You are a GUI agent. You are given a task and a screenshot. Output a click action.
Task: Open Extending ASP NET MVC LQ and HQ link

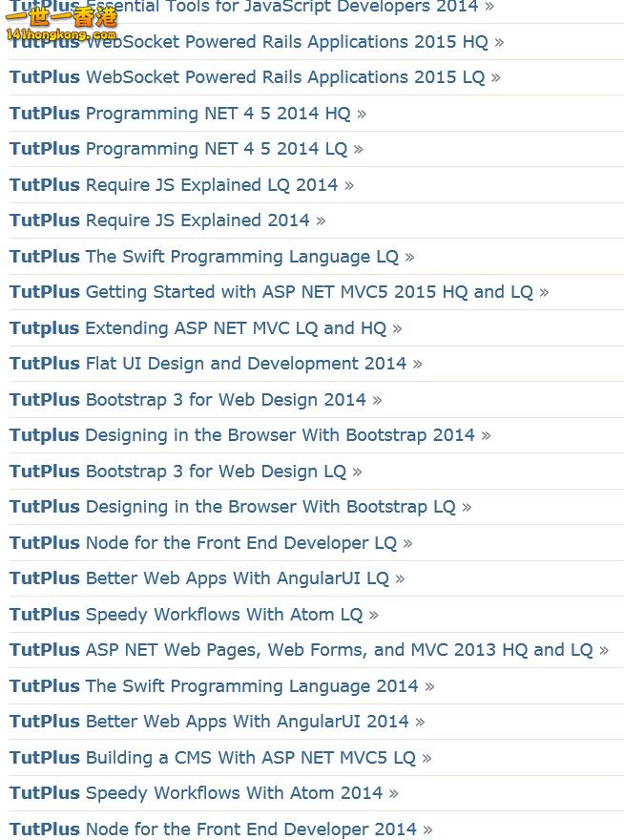pos(206,327)
